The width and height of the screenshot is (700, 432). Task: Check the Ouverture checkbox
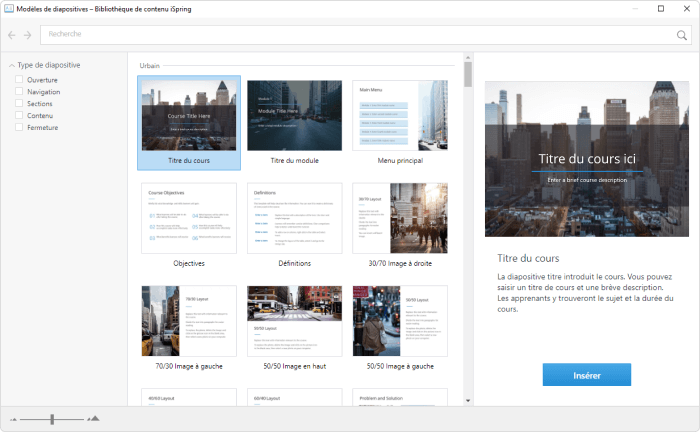tap(19, 79)
